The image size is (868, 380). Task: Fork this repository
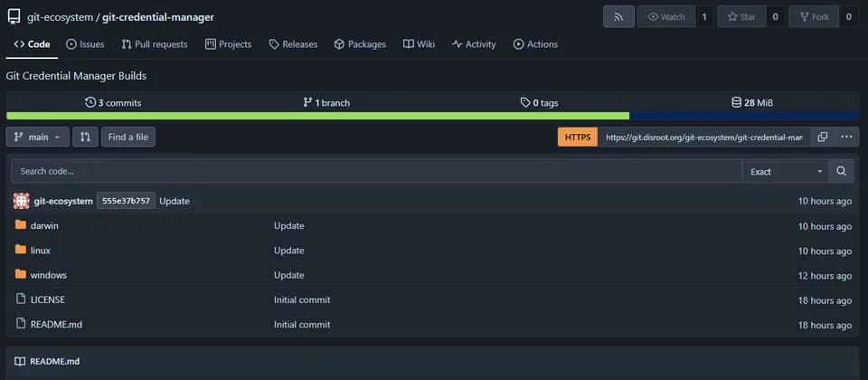tap(815, 16)
